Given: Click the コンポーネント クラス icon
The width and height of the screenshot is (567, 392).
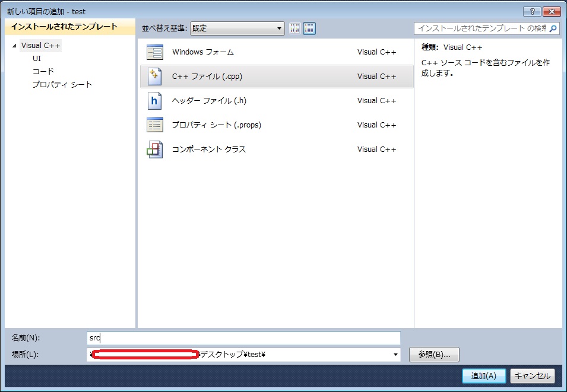Looking at the screenshot, I should [x=155, y=149].
